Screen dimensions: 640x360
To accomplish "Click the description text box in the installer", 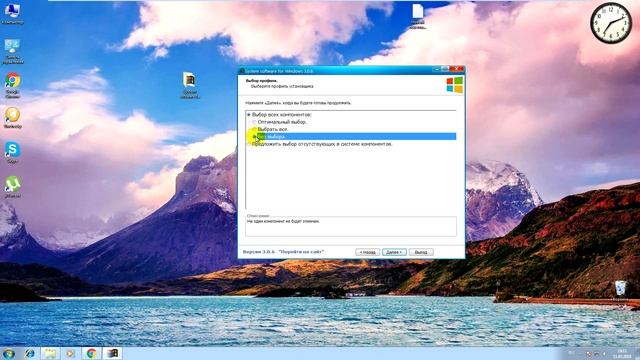I will pos(351,227).
